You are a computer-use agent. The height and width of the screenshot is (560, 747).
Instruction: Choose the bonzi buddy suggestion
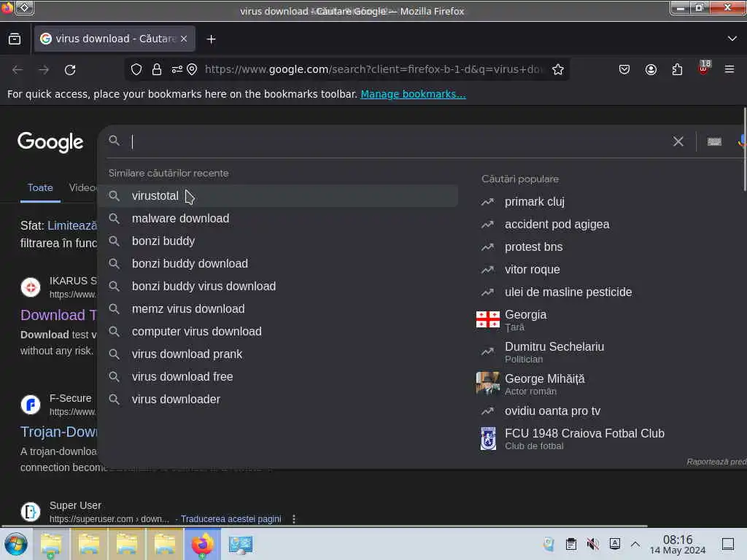(278, 241)
